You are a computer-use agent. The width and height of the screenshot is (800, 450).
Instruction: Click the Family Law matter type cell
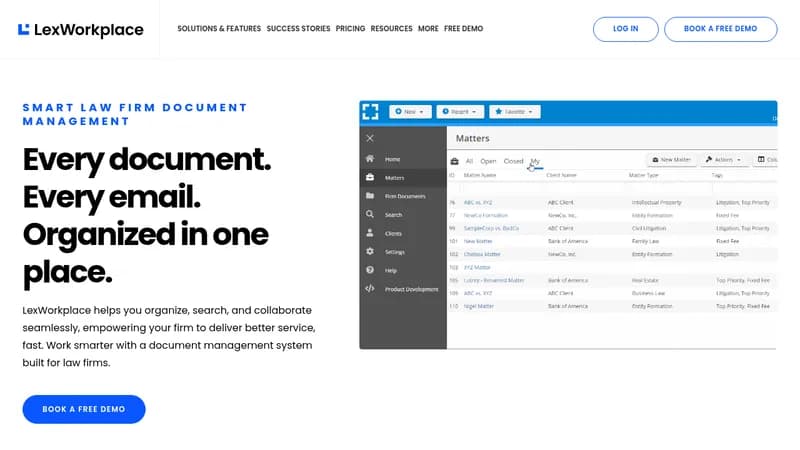pos(645,241)
